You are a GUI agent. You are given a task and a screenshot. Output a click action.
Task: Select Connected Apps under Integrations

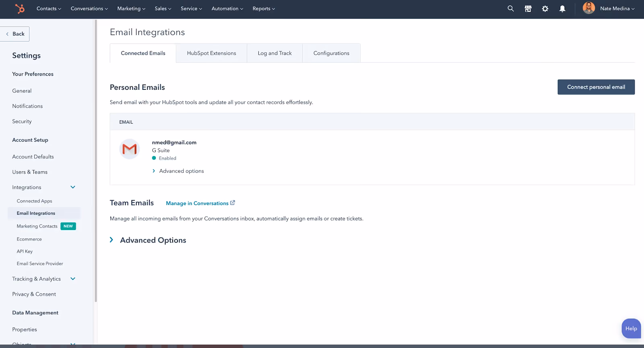pyautogui.click(x=35, y=201)
